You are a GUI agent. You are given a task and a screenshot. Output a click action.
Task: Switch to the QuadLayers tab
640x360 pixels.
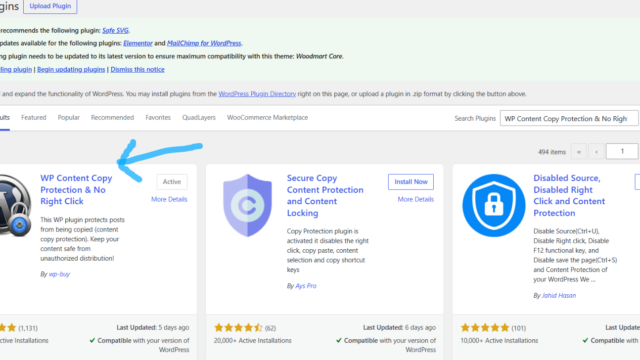[199, 118]
